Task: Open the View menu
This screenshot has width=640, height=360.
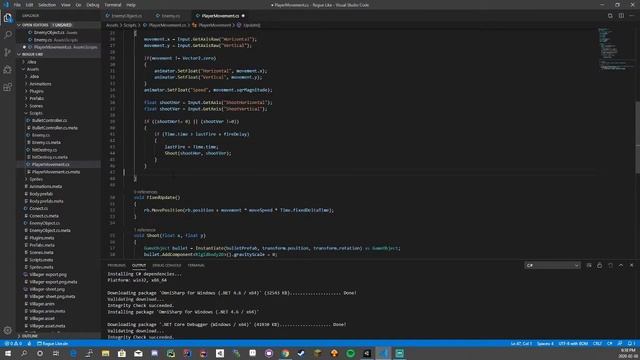Action: point(66,5)
